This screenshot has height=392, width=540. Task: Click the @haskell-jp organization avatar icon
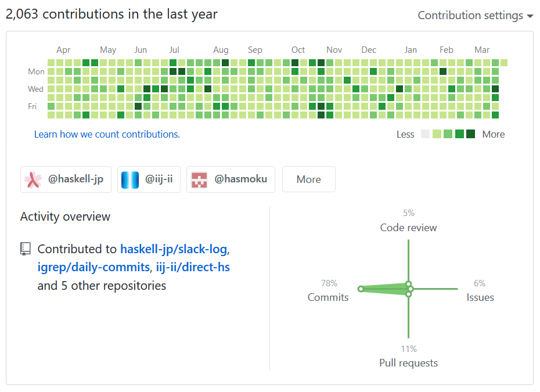pos(34,179)
